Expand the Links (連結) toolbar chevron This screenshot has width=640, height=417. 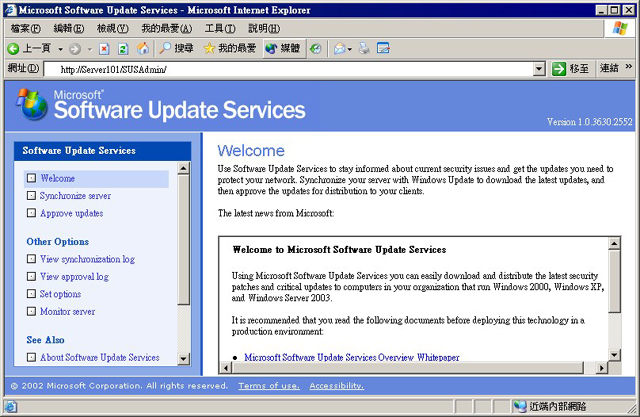coord(629,66)
